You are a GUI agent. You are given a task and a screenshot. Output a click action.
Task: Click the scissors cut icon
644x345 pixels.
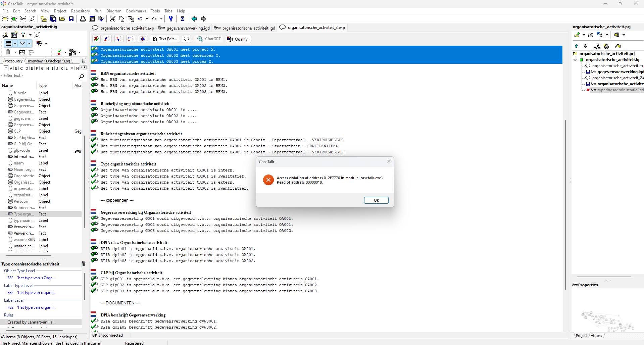point(113,19)
